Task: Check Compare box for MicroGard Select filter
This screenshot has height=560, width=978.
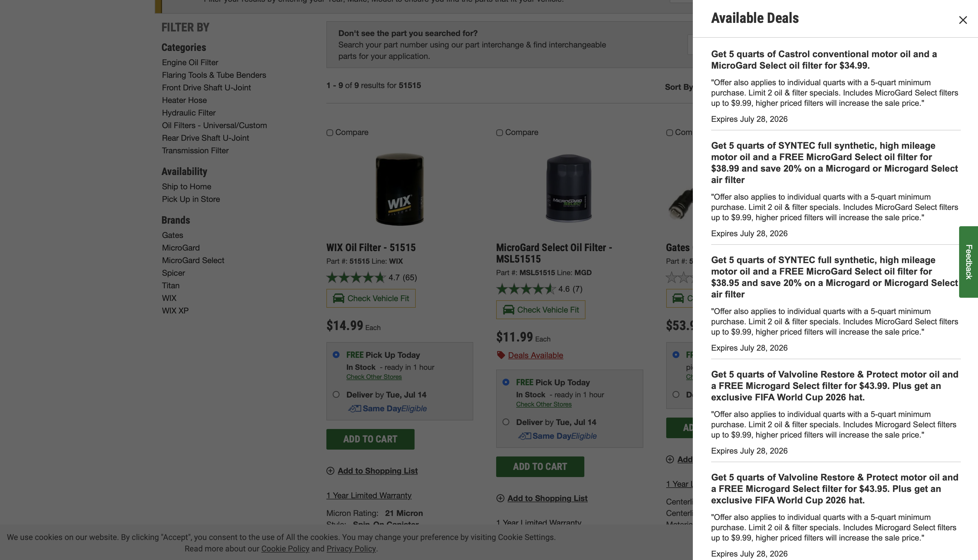Action: coord(500,133)
